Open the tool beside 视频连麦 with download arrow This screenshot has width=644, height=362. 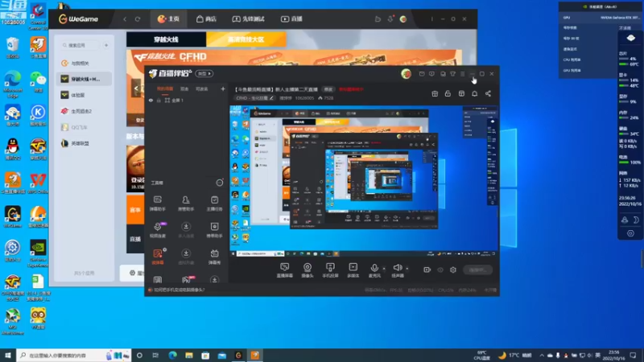186,230
